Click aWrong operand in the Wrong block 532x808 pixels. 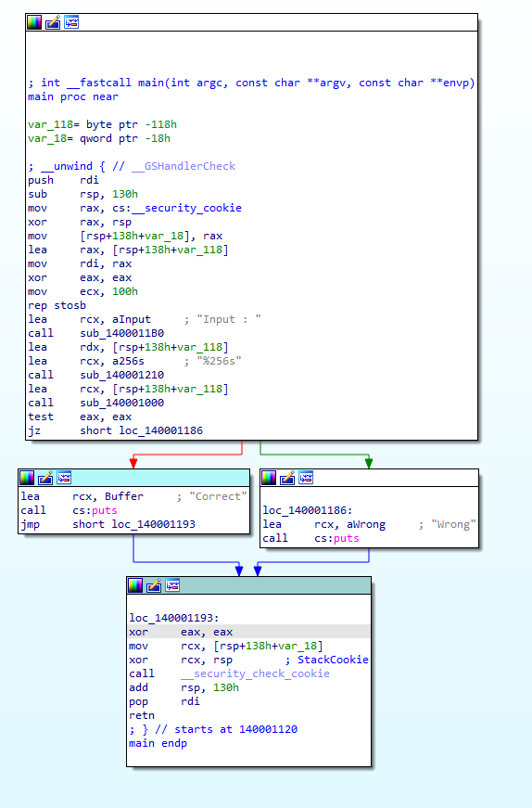point(366,524)
